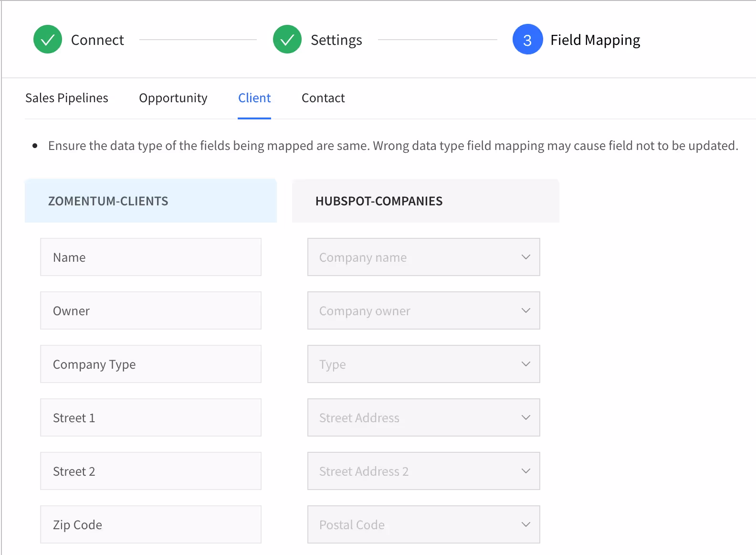Select the Field Mapping step label
Image resolution: width=756 pixels, height=555 pixels.
(595, 40)
